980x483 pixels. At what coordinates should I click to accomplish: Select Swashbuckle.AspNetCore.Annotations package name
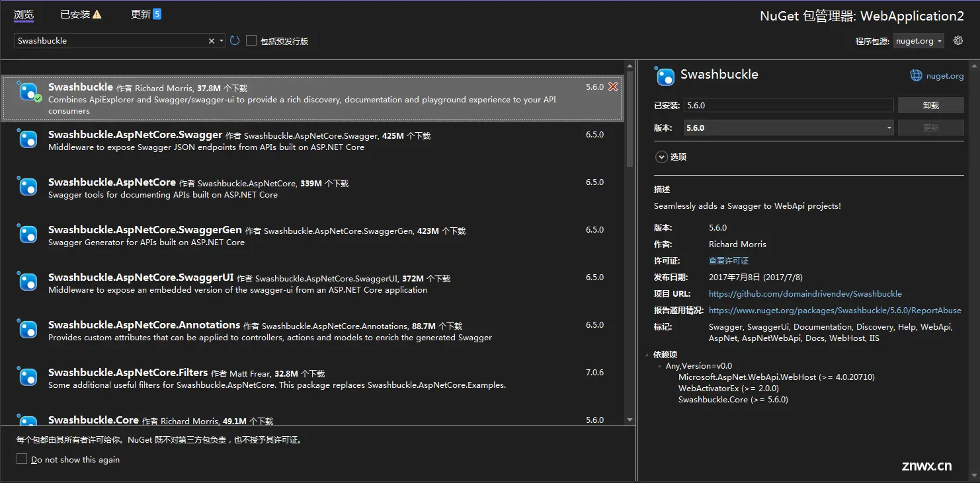tap(144, 325)
